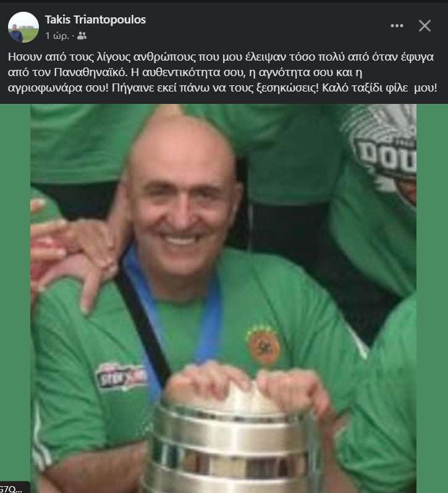Click the green strip right of photo
The height and width of the screenshot is (493, 448).
(x=432, y=298)
